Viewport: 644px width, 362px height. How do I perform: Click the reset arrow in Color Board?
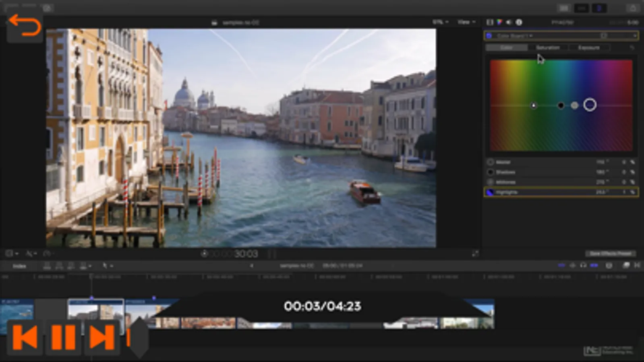pyautogui.click(x=632, y=48)
